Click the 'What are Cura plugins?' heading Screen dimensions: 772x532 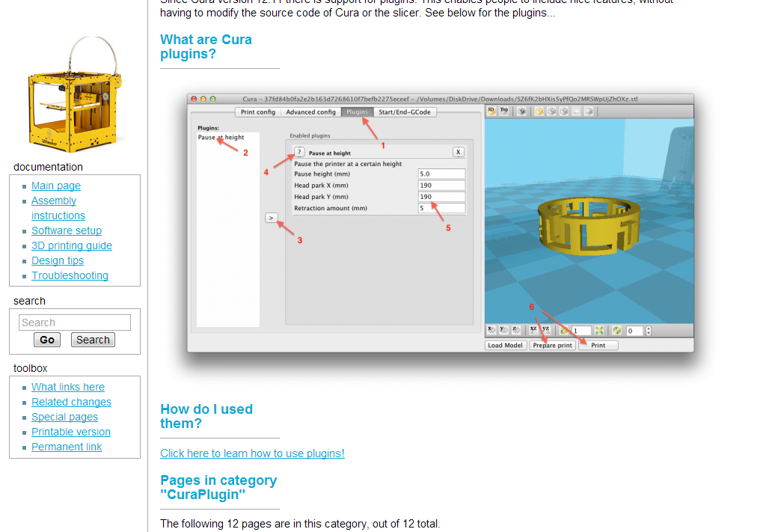(206, 47)
